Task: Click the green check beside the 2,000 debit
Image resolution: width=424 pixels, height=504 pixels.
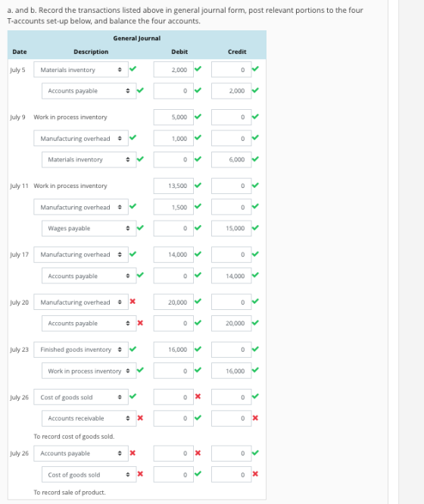Action: pos(198,68)
